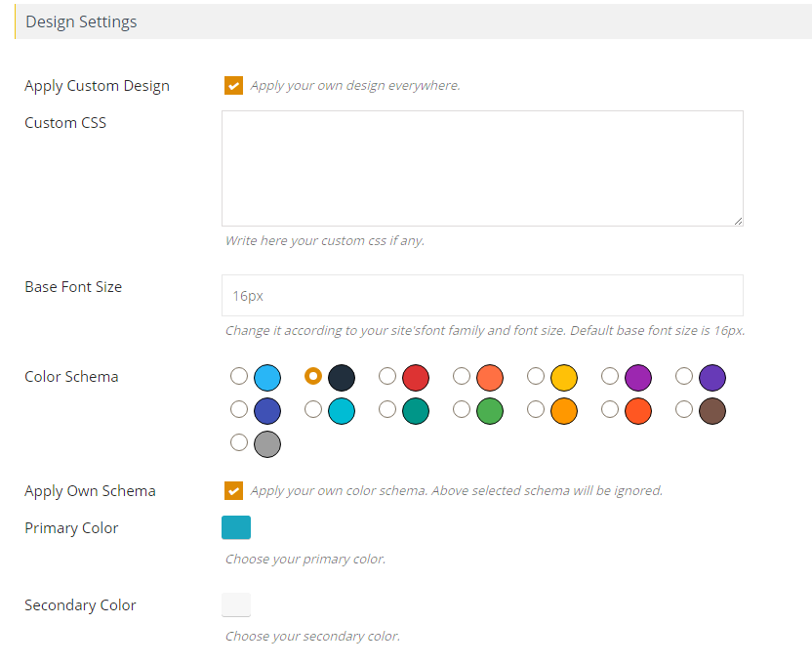
Task: Select the magenta purple color schema radio
Action: pos(610,377)
